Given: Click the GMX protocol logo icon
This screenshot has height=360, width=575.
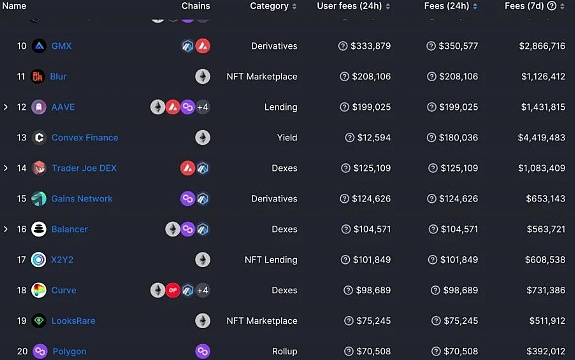Looking at the screenshot, I should [x=39, y=46].
